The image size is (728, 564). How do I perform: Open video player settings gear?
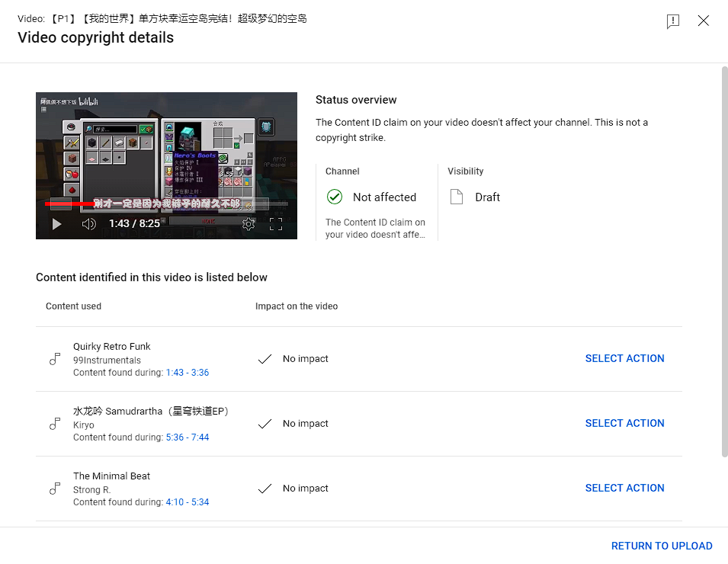point(248,224)
